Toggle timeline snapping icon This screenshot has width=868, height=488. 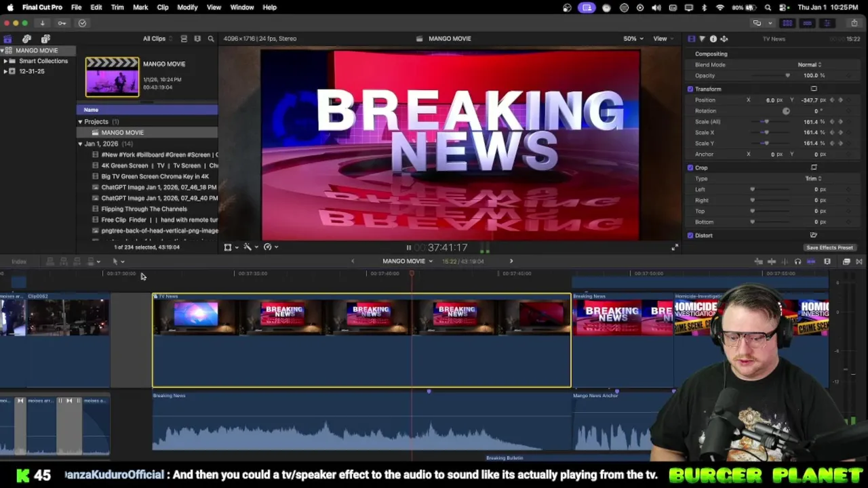click(811, 262)
